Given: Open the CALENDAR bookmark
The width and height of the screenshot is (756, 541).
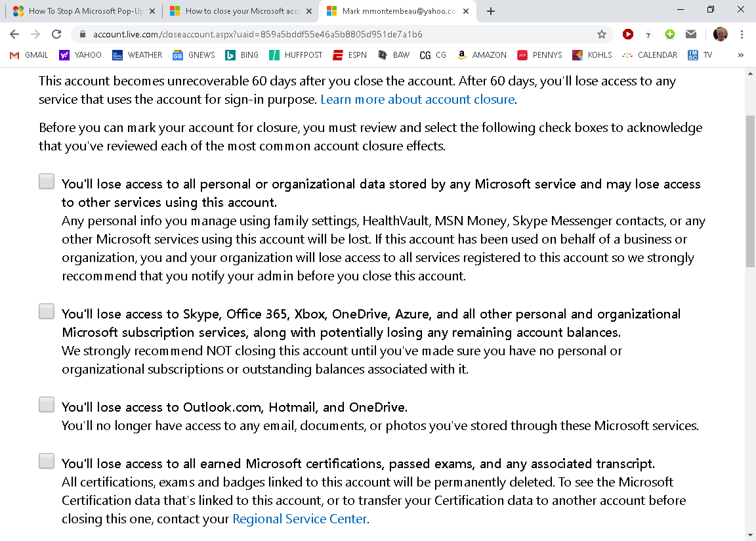Looking at the screenshot, I should pyautogui.click(x=650, y=55).
